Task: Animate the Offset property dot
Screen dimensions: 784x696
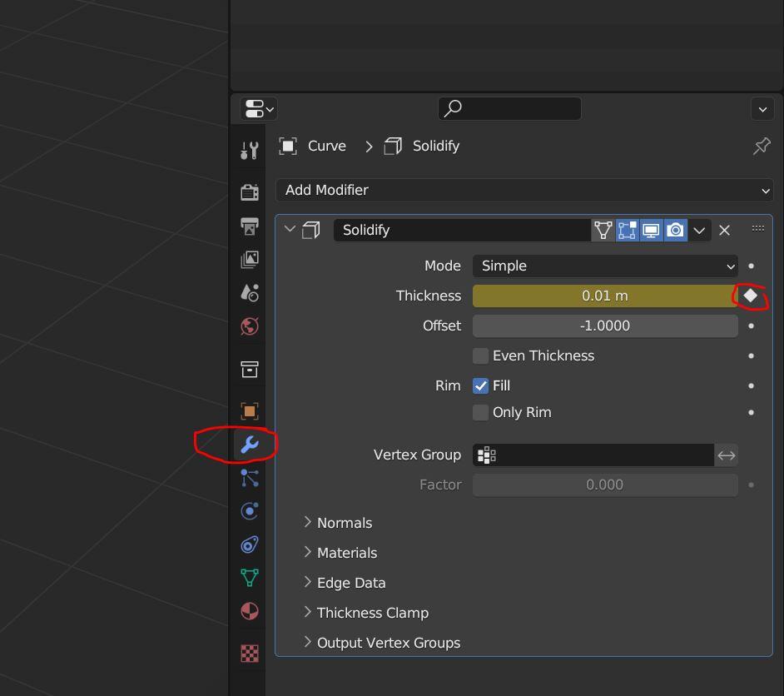Action: [x=751, y=326]
